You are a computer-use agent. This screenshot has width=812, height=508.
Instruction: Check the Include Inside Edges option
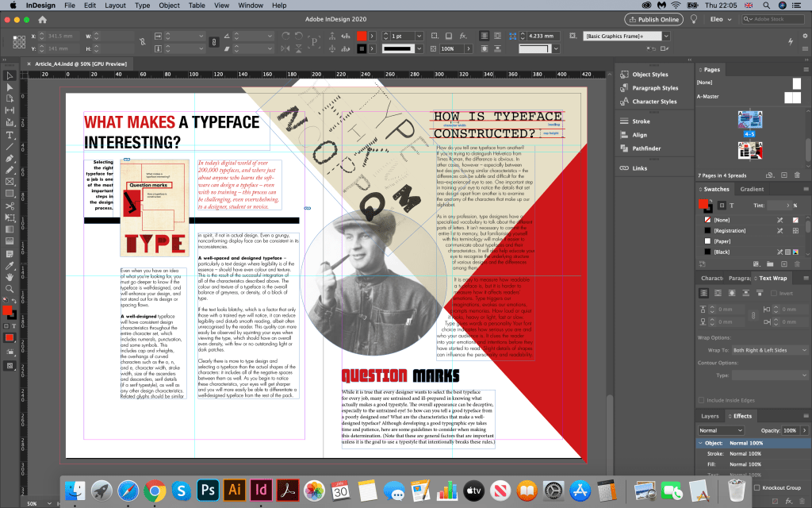coord(702,401)
